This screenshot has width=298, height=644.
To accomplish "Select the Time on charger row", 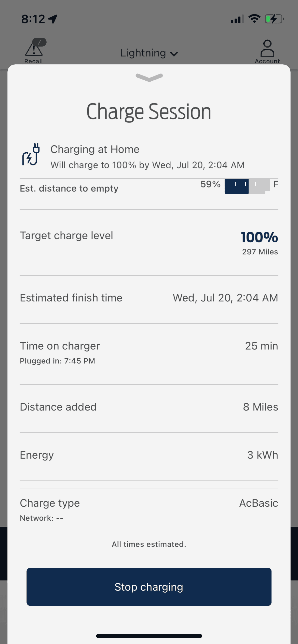I will [x=149, y=352].
